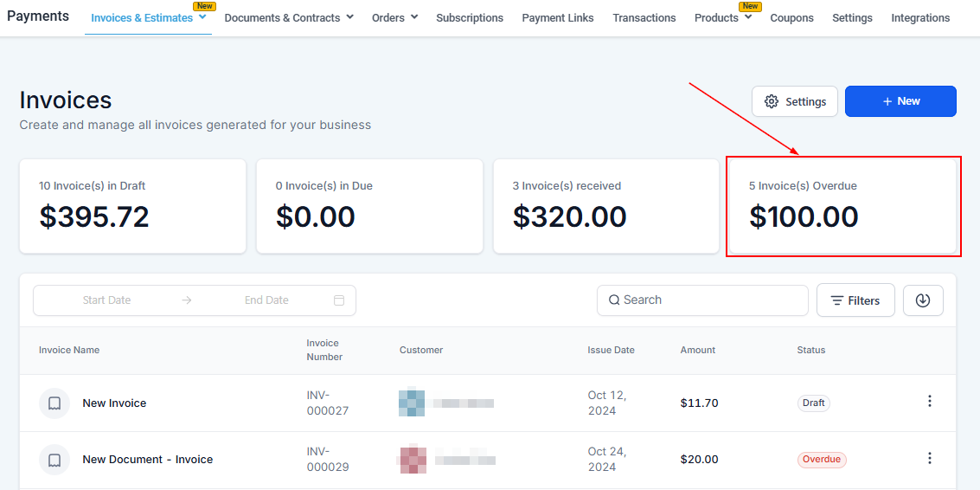Select the Start Date field
980x490 pixels.
pos(106,300)
